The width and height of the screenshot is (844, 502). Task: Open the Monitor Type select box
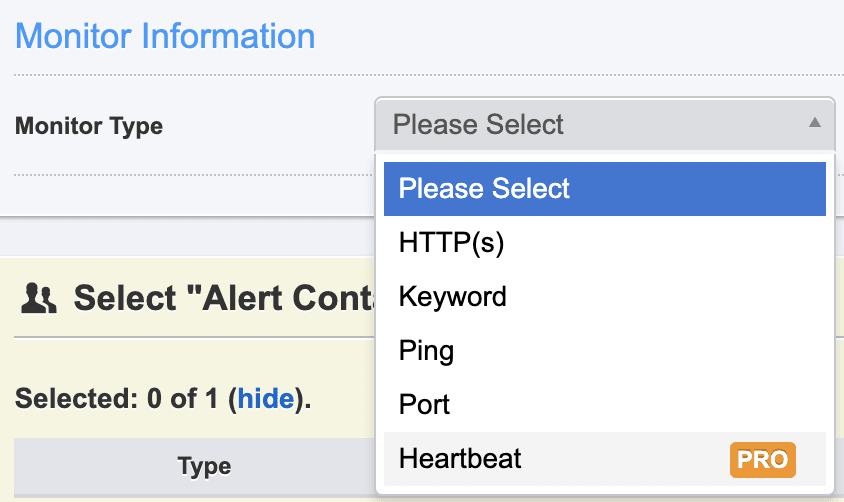[603, 124]
